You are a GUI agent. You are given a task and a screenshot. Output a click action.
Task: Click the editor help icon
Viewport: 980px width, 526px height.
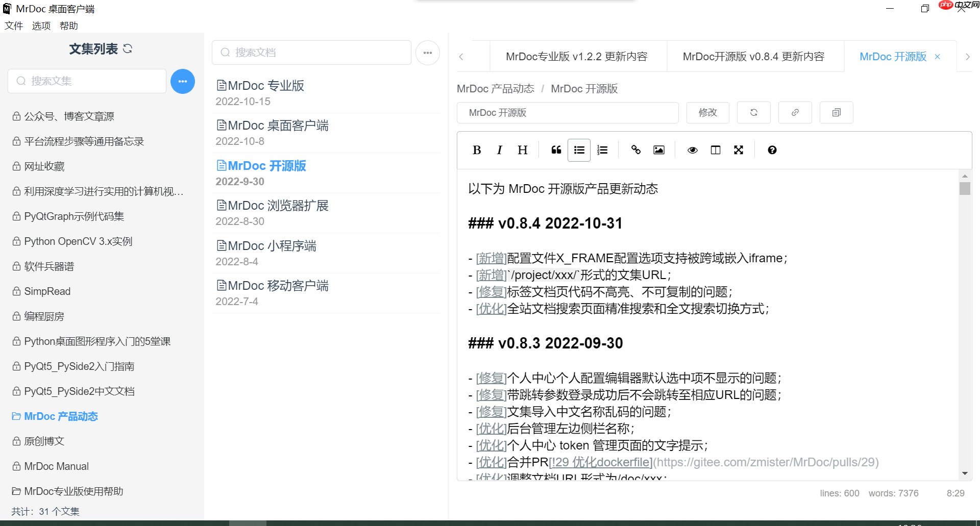[772, 150]
